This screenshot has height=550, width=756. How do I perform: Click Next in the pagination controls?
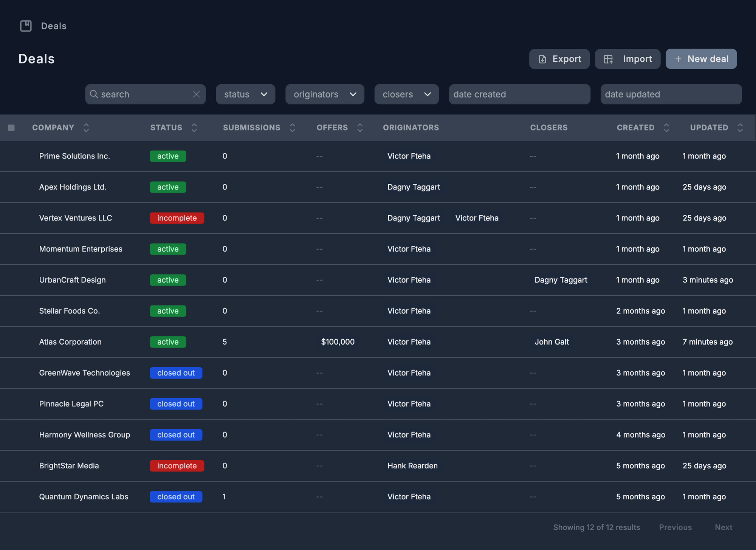(x=723, y=527)
